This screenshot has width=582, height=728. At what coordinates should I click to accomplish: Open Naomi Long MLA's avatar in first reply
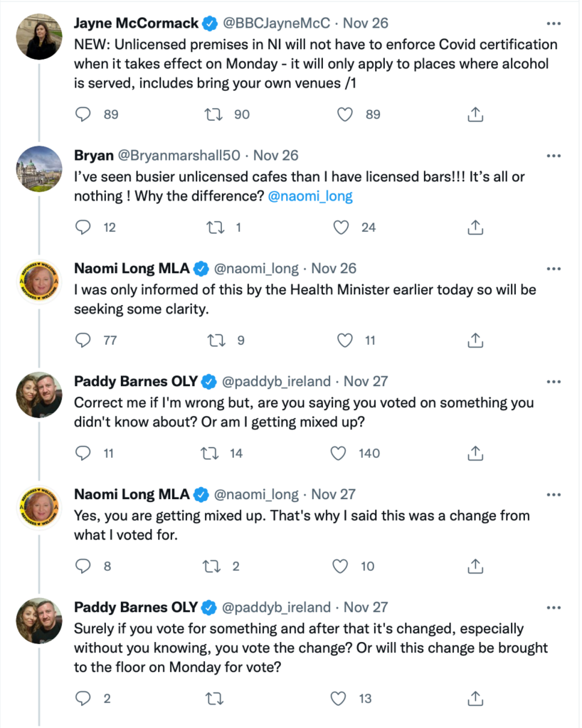(39, 282)
